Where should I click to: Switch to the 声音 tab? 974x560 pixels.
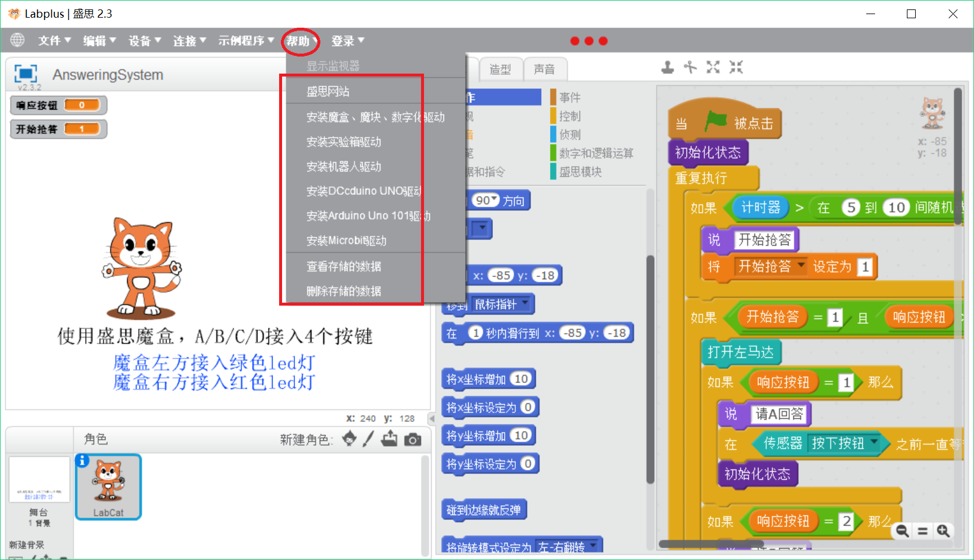pyautogui.click(x=544, y=69)
